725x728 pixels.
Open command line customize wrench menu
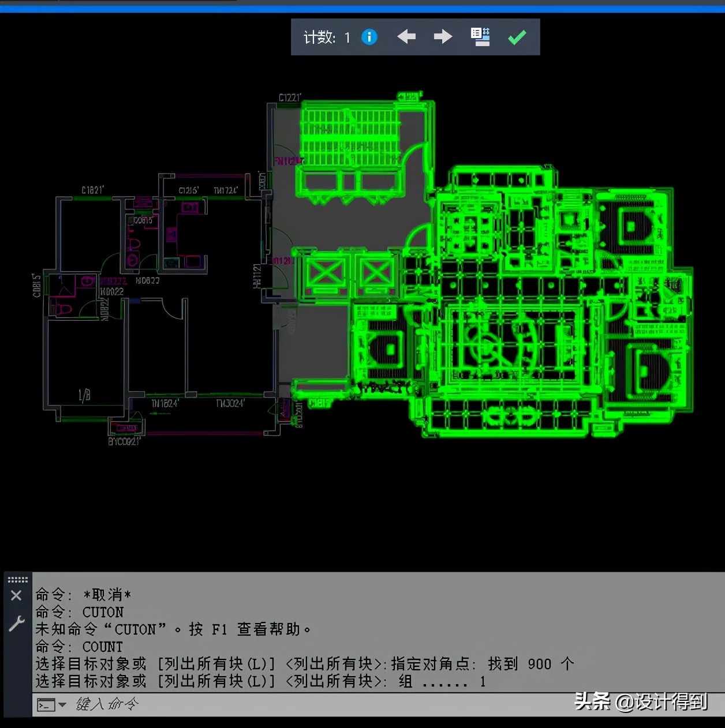[x=16, y=624]
